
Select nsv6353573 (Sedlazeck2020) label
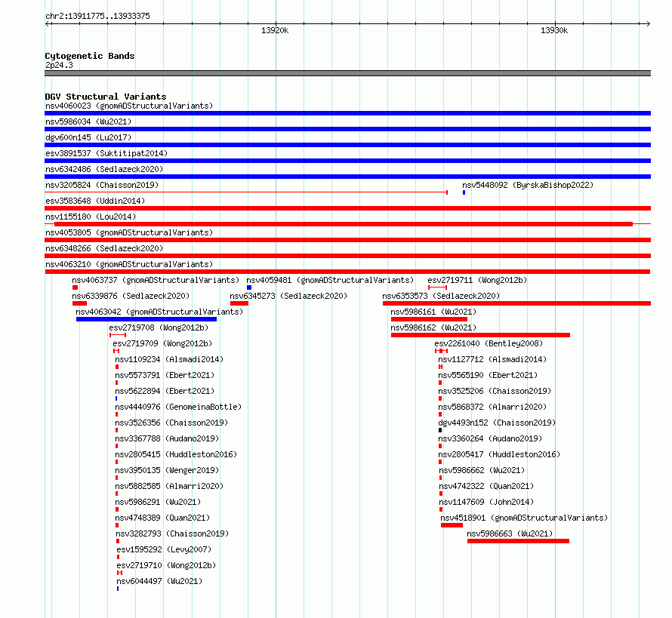441,296
